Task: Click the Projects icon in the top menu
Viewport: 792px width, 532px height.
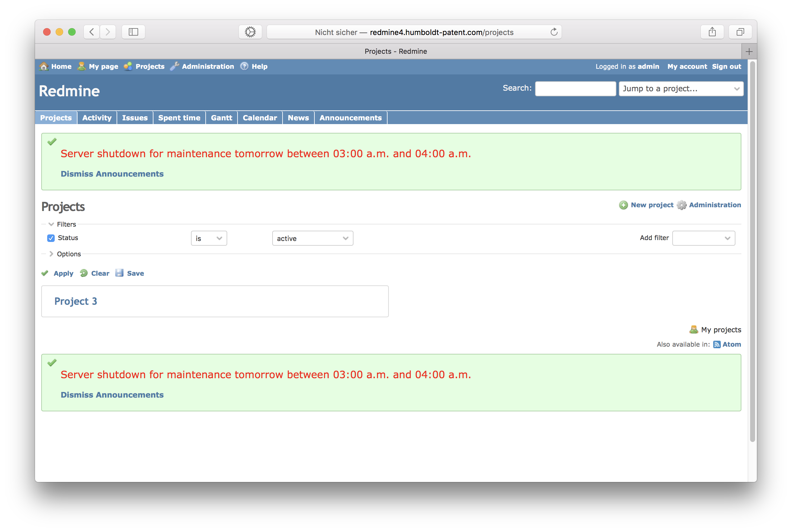Action: pos(128,66)
